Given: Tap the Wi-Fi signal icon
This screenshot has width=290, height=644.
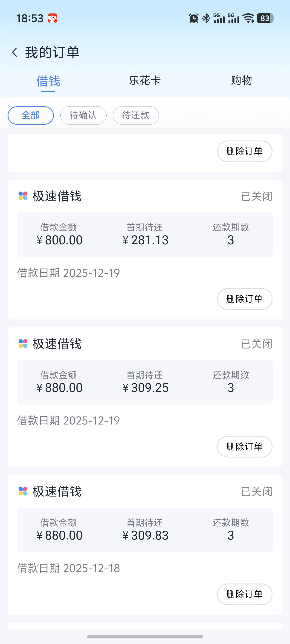Looking at the screenshot, I should [249, 18].
